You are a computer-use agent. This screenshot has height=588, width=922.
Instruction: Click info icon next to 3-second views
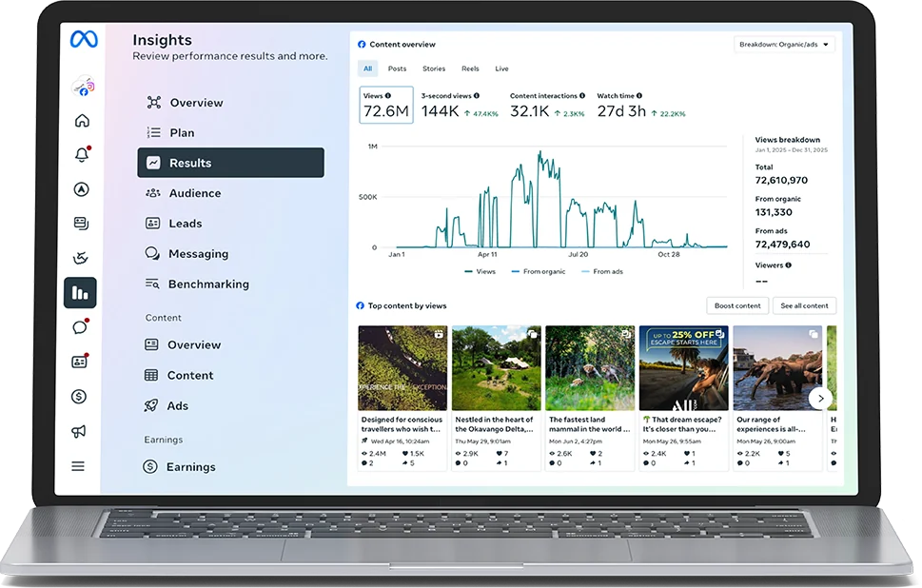pyautogui.click(x=477, y=96)
